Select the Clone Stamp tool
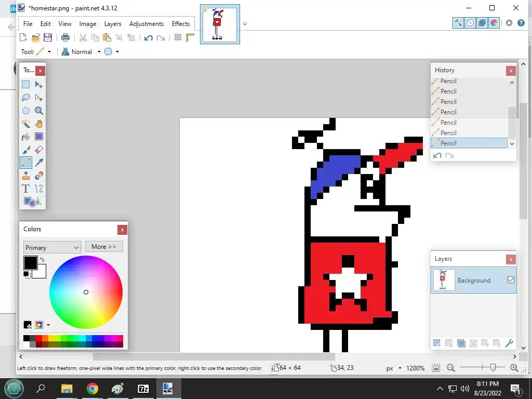 point(26,176)
